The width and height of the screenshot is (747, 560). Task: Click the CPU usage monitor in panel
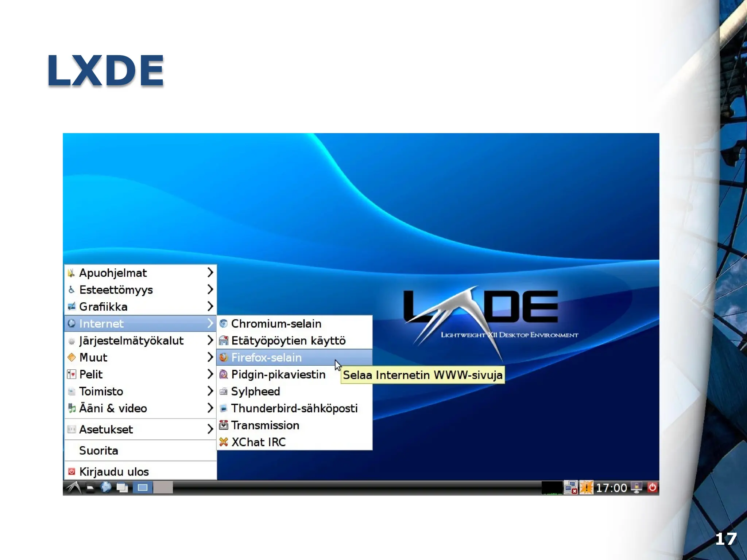pos(552,488)
